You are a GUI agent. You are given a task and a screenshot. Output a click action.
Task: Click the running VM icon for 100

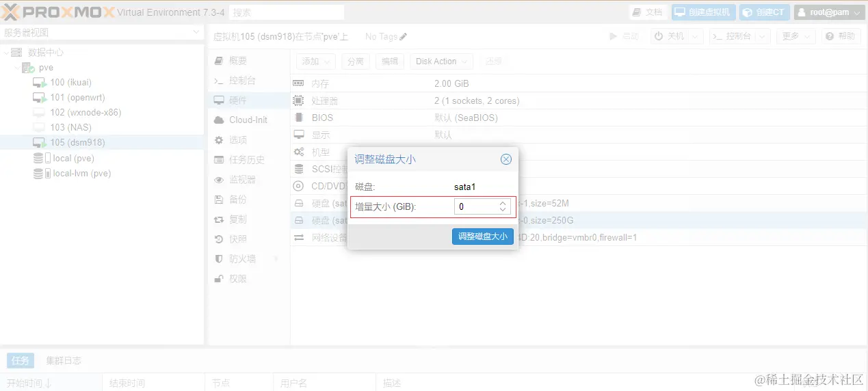[40, 83]
